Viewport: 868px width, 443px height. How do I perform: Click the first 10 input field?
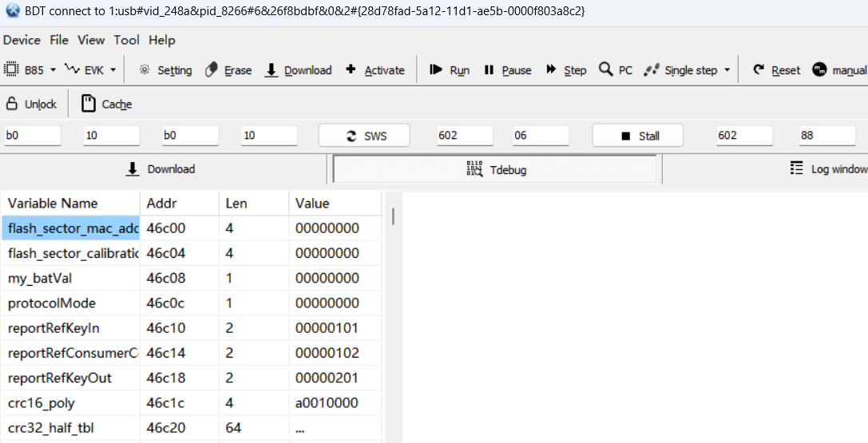click(x=111, y=136)
